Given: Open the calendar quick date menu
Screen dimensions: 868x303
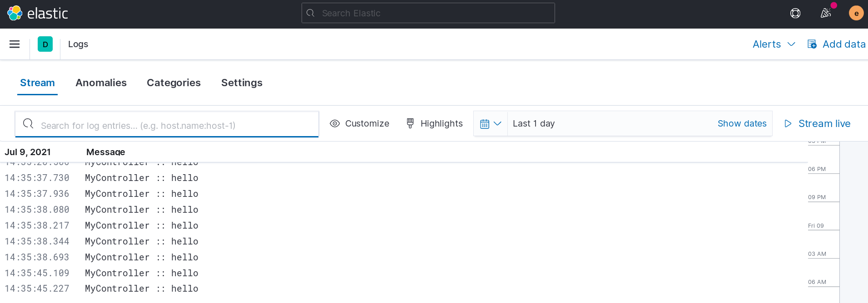Looking at the screenshot, I should pyautogui.click(x=491, y=123).
